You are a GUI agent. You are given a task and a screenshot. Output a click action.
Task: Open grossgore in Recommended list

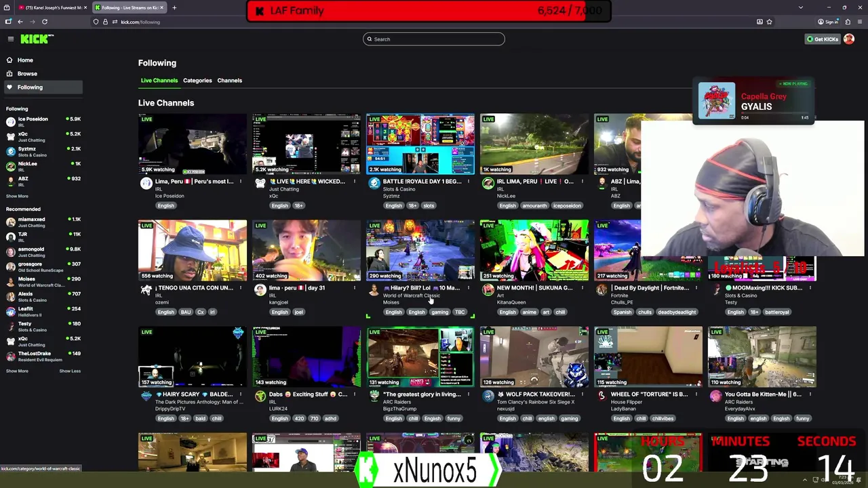43,266
